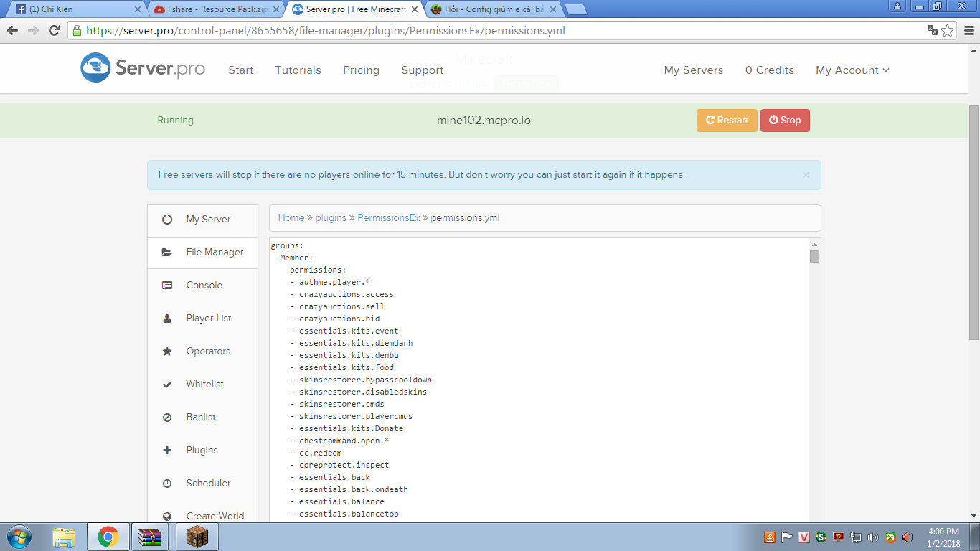Navigate to the plugins breadcrumb folder
Image resolution: width=980 pixels, height=551 pixels.
point(331,218)
